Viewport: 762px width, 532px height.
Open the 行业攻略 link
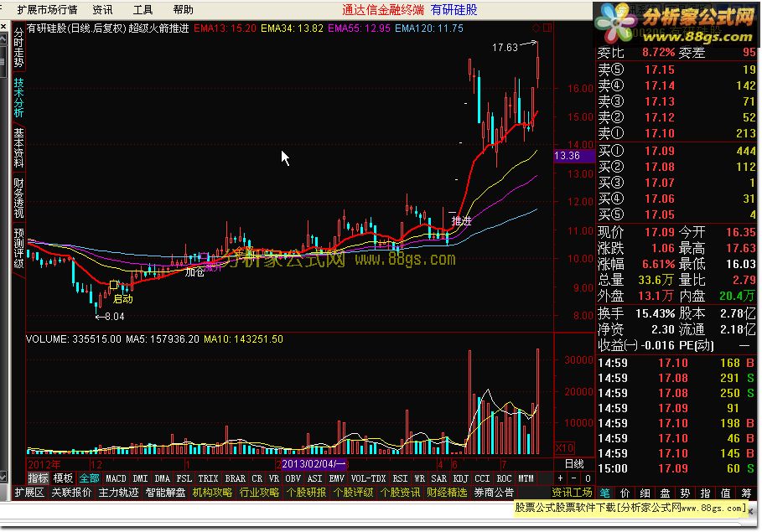(260, 492)
